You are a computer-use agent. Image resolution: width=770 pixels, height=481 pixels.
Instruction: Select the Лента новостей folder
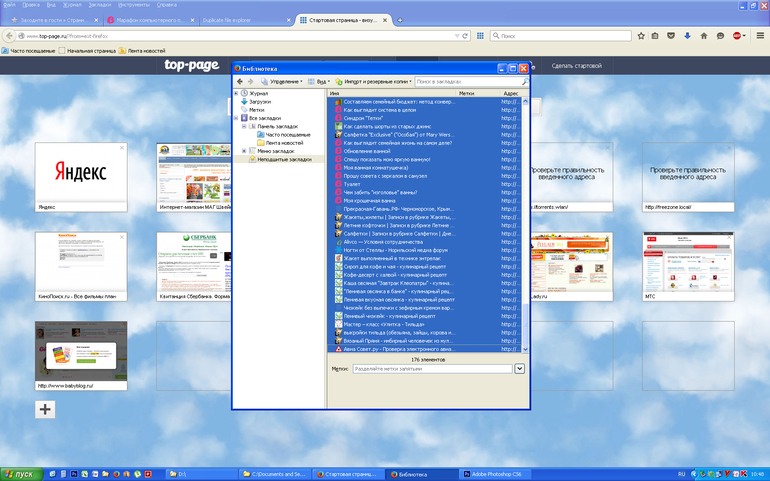pos(286,142)
